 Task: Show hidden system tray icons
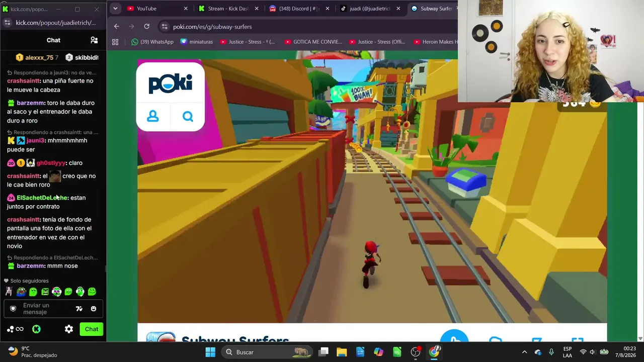[524, 352]
